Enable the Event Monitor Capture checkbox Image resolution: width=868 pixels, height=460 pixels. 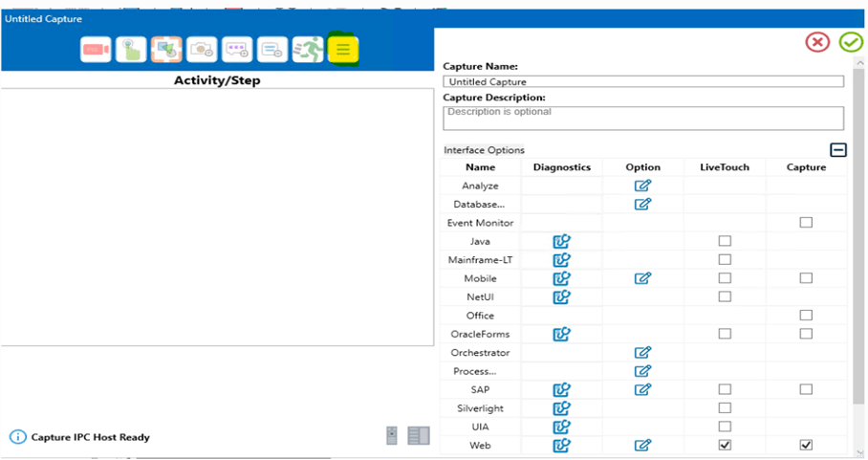806,223
